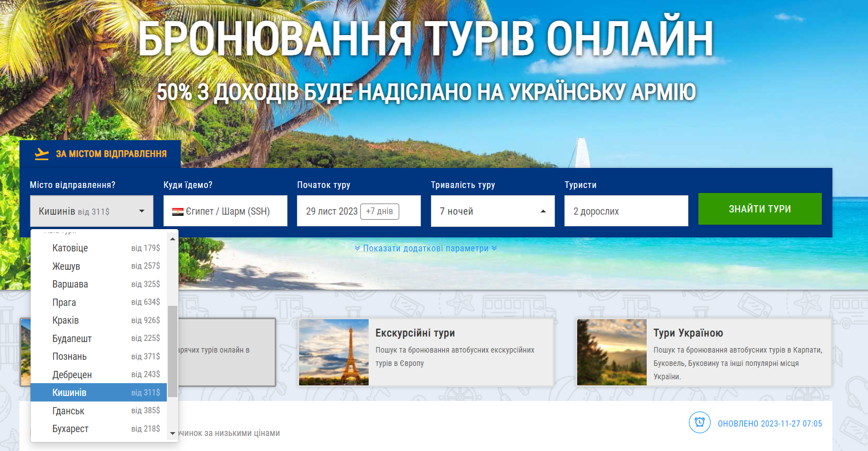This screenshot has width=868, height=451.
Task: Click the Eiffel Tower thumbnail
Action: pyautogui.click(x=334, y=353)
